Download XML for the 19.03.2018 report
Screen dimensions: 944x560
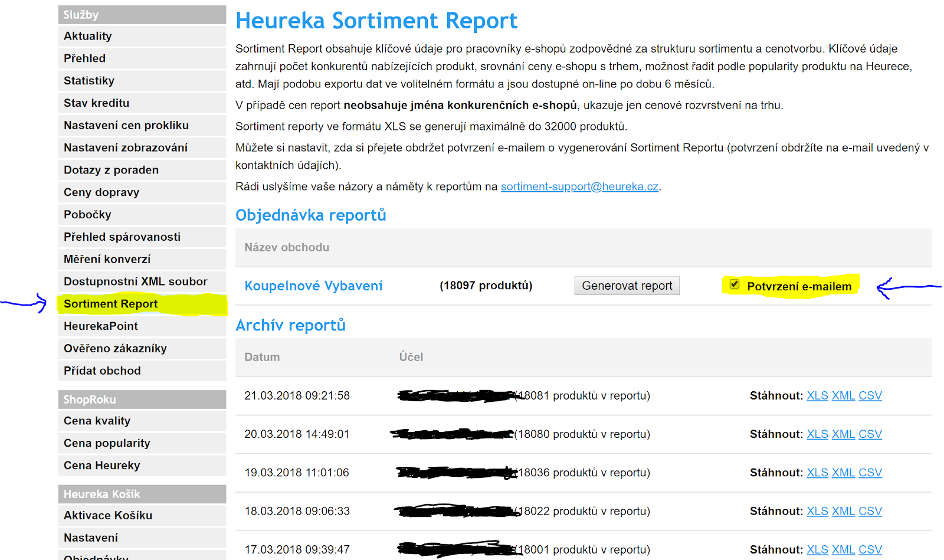[x=843, y=473]
